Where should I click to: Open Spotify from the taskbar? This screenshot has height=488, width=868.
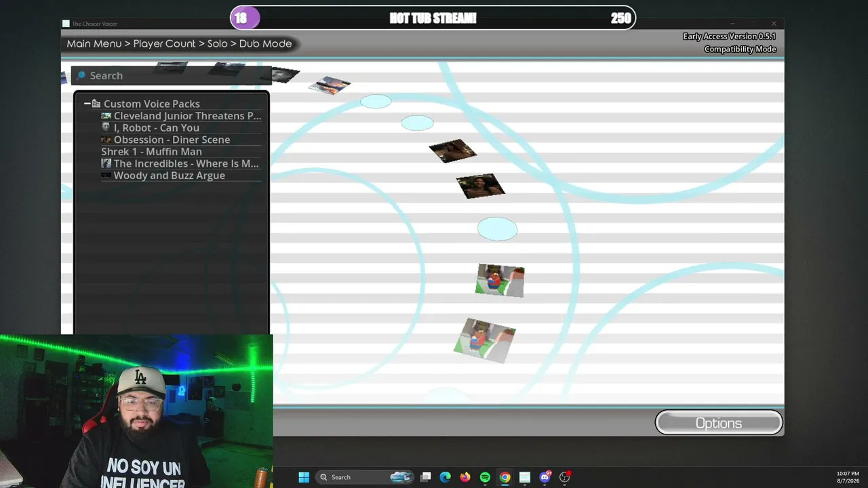(485, 477)
